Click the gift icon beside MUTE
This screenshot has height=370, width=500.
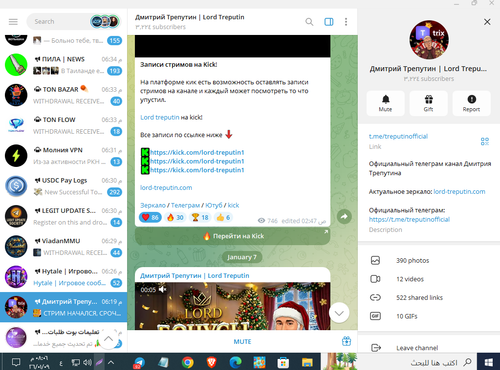(x=346, y=341)
